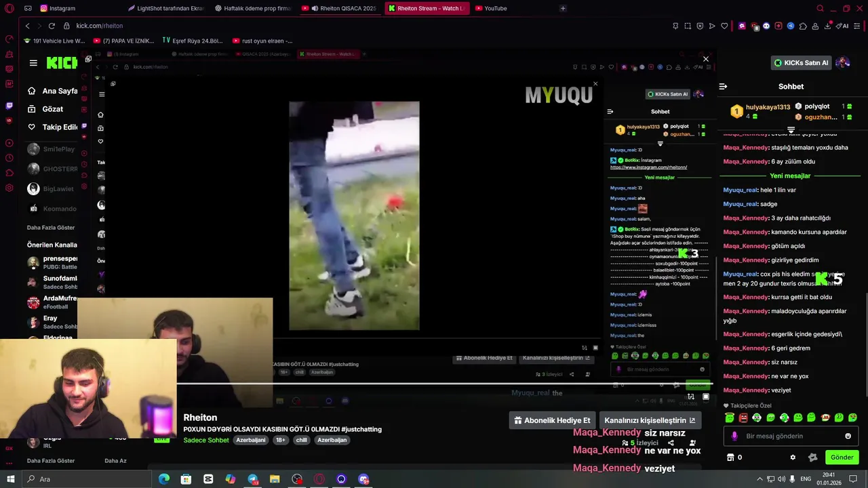Click the chill stream tag

tap(301, 440)
